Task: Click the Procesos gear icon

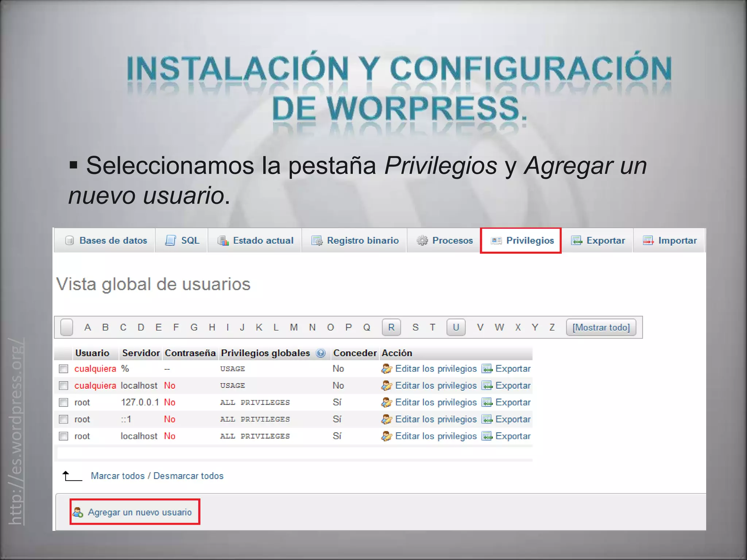Action: [x=422, y=241]
